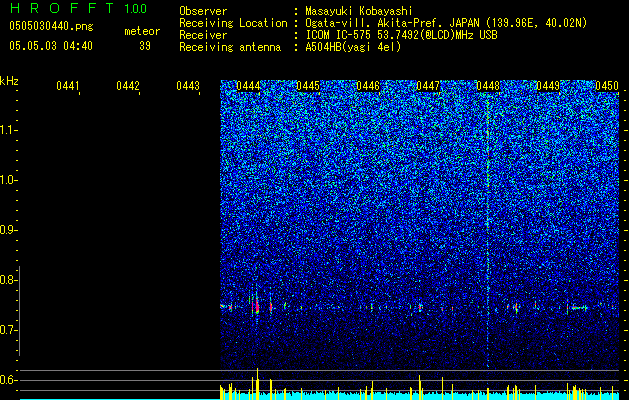Viewport: 629px width, 400px height.
Task: Click the 0447 time marker
Action: click(428, 86)
